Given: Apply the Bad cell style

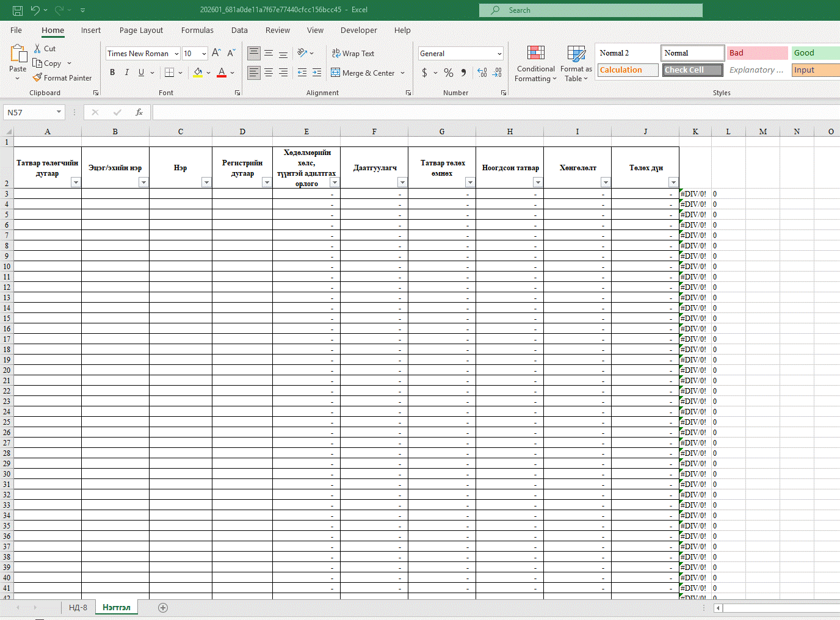Looking at the screenshot, I should coord(757,53).
